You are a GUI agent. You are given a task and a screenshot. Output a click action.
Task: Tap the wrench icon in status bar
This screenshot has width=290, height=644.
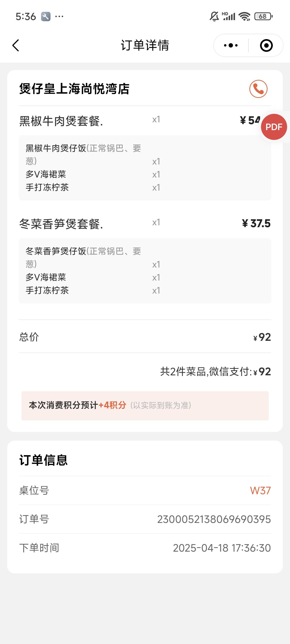(x=46, y=17)
